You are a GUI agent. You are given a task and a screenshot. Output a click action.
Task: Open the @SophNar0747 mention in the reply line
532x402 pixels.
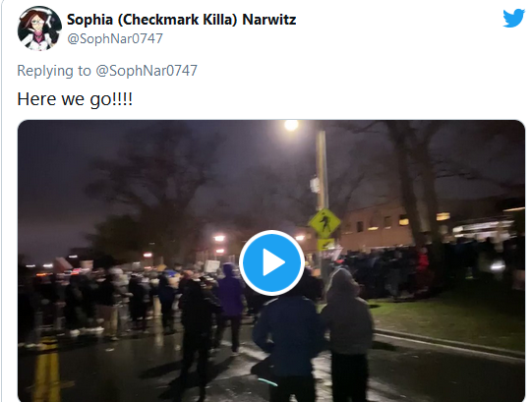click(x=147, y=71)
